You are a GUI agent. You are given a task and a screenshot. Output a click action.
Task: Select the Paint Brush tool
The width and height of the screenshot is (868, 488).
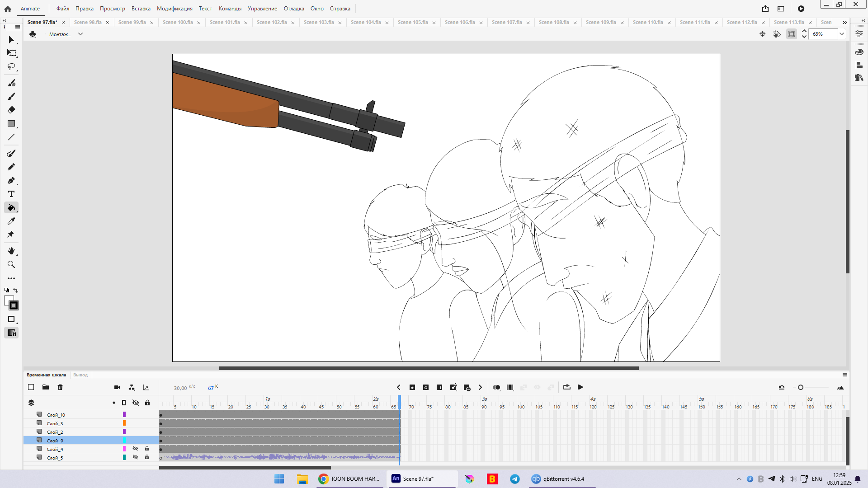[12, 153]
